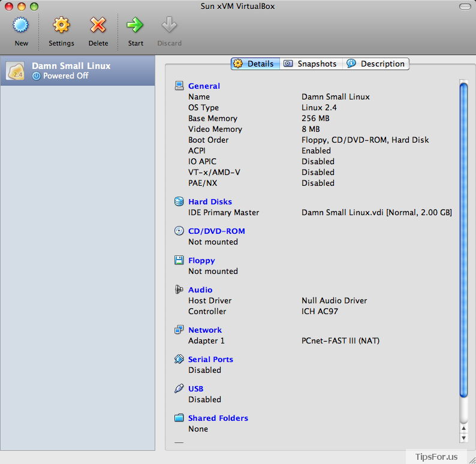Switch to the Snapshots tab
The height and width of the screenshot is (464, 476).
311,64
